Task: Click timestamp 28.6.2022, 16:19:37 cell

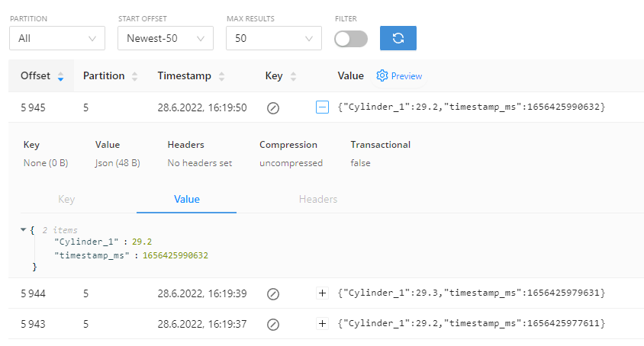Action: (x=202, y=324)
